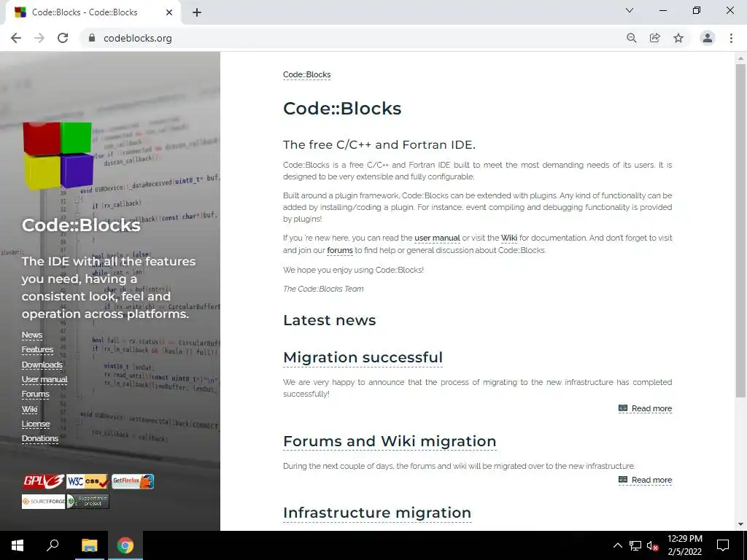Click the sidebar Code::Blocks title

coord(81,225)
